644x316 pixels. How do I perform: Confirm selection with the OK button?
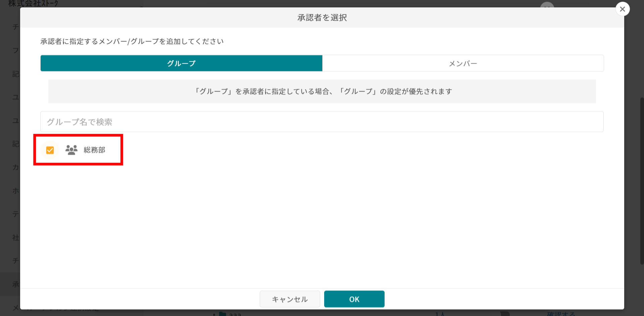354,299
